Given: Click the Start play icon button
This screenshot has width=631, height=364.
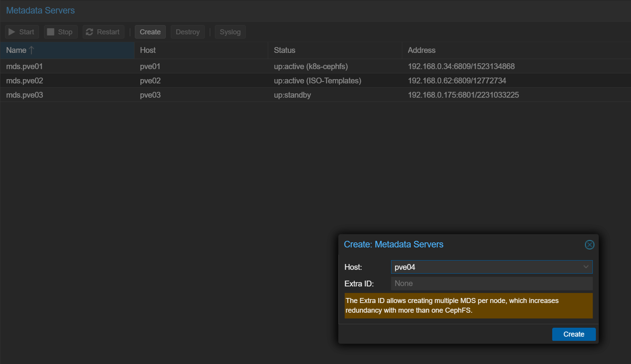Looking at the screenshot, I should tap(22, 32).
